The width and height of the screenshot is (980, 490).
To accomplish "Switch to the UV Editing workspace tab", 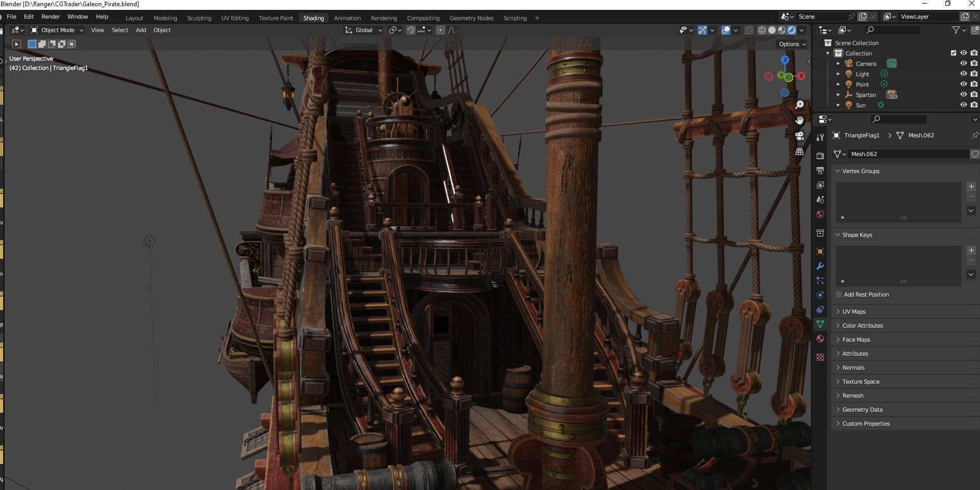I will [235, 18].
